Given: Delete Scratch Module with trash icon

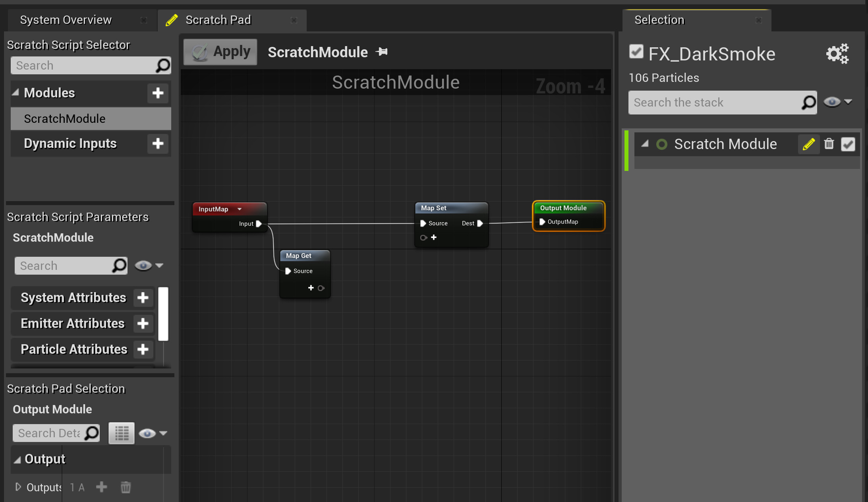Looking at the screenshot, I should coord(829,144).
